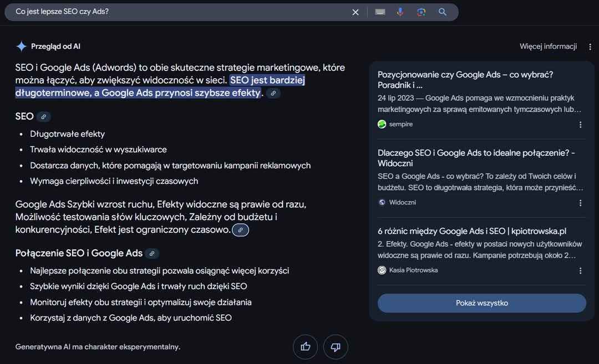Open source link after the Google Ads paragraph

tap(240, 230)
